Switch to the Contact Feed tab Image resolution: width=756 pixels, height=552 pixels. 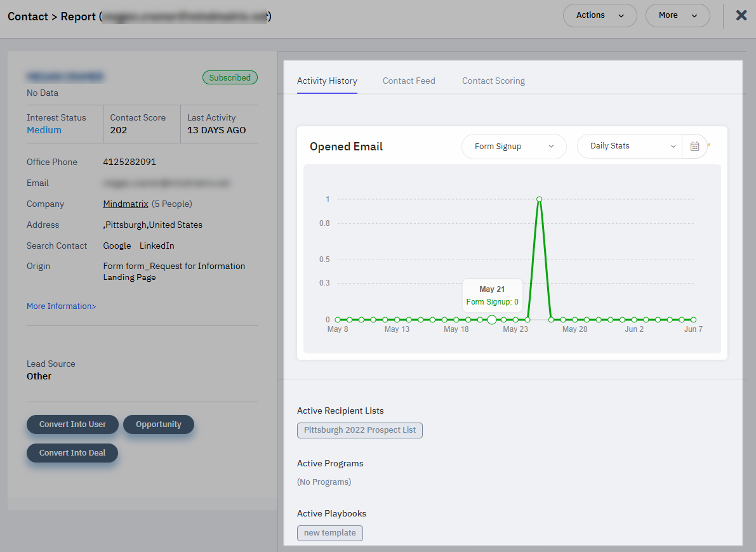tap(409, 81)
